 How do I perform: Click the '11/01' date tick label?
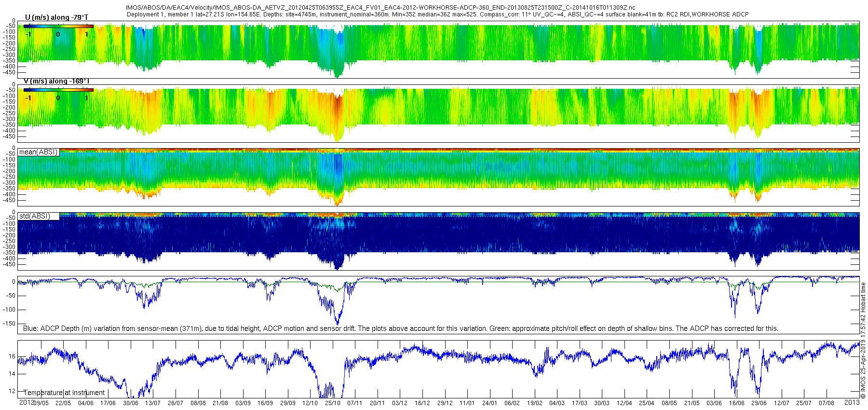pos(467,403)
